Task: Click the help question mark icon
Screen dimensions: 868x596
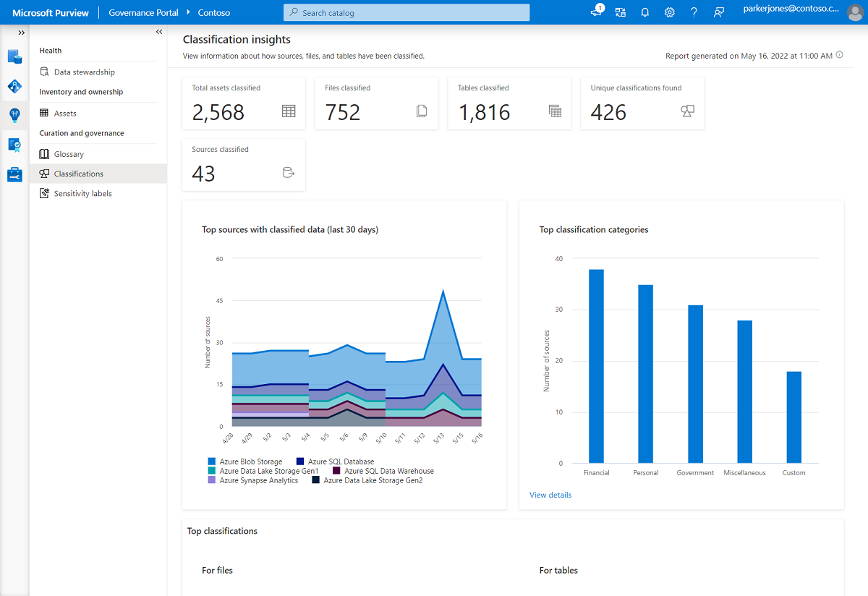Action: 694,12
